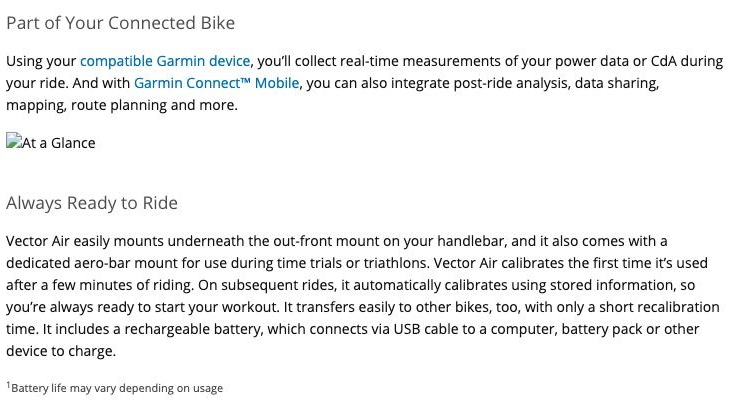This screenshot has width=735, height=403.
Task: Click the text device to charge
Action: 61,351
